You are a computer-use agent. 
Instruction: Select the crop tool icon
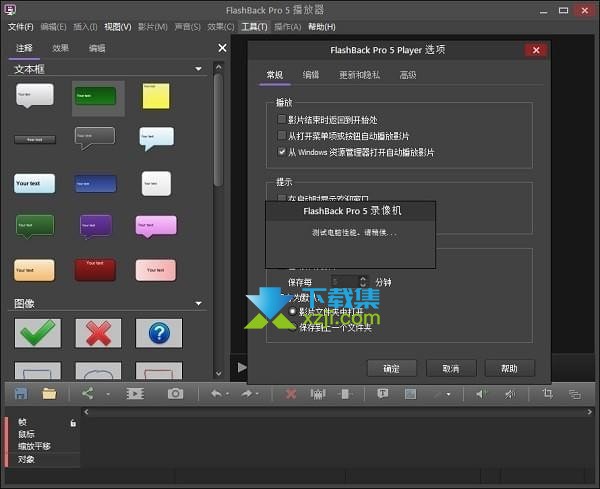click(548, 393)
